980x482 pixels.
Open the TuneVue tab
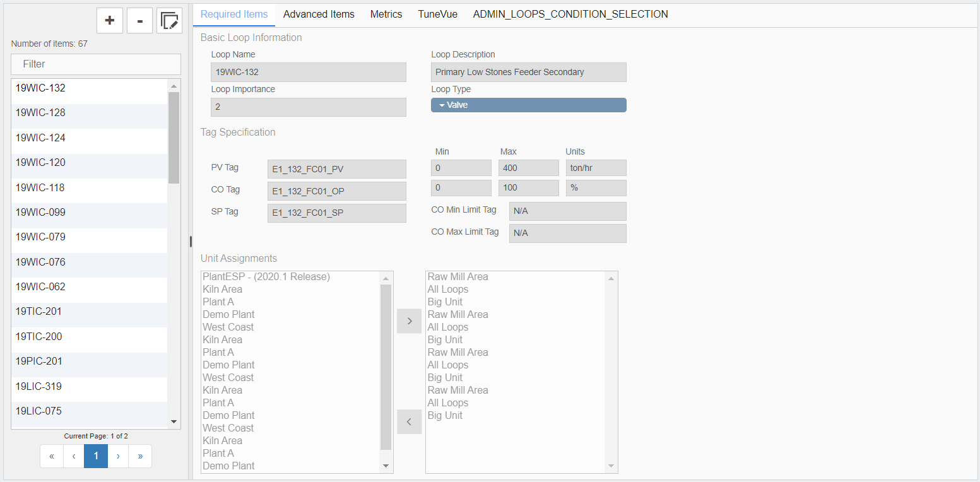click(438, 14)
